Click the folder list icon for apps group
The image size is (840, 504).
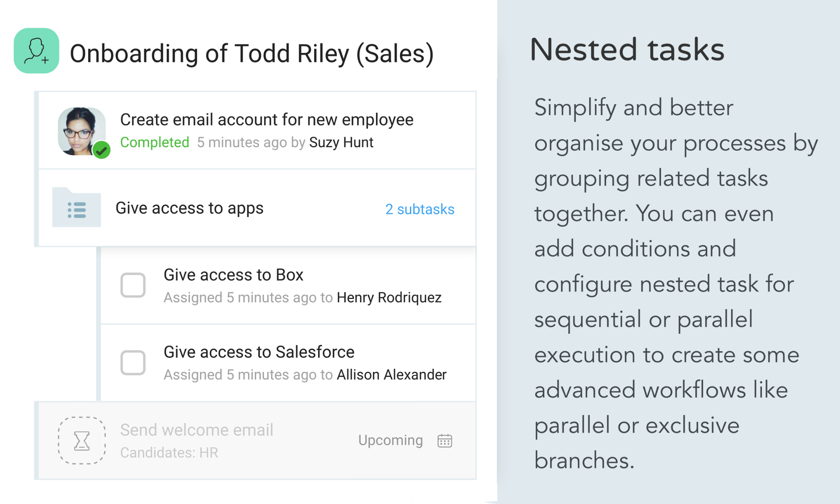point(76,208)
